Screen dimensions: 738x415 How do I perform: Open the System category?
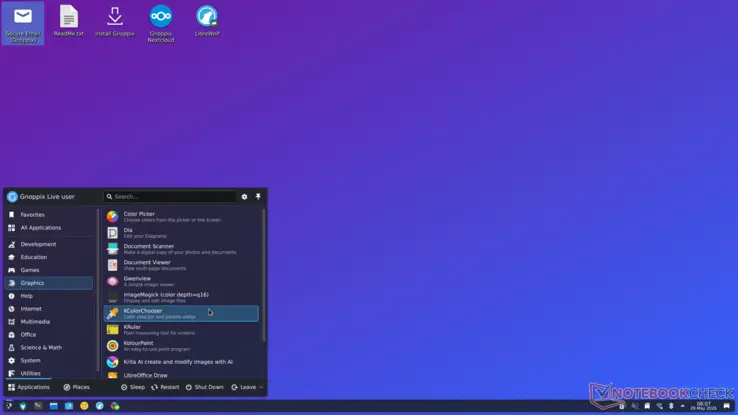[x=48, y=360]
